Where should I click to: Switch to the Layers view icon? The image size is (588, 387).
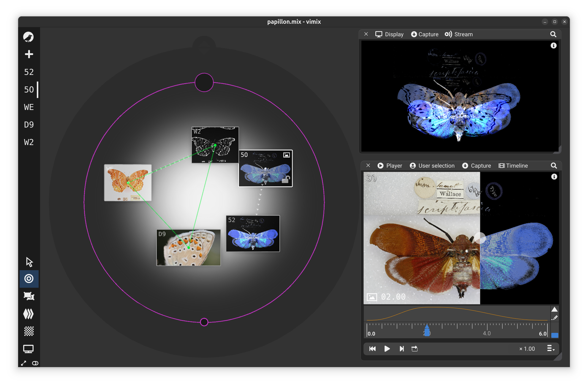click(29, 314)
